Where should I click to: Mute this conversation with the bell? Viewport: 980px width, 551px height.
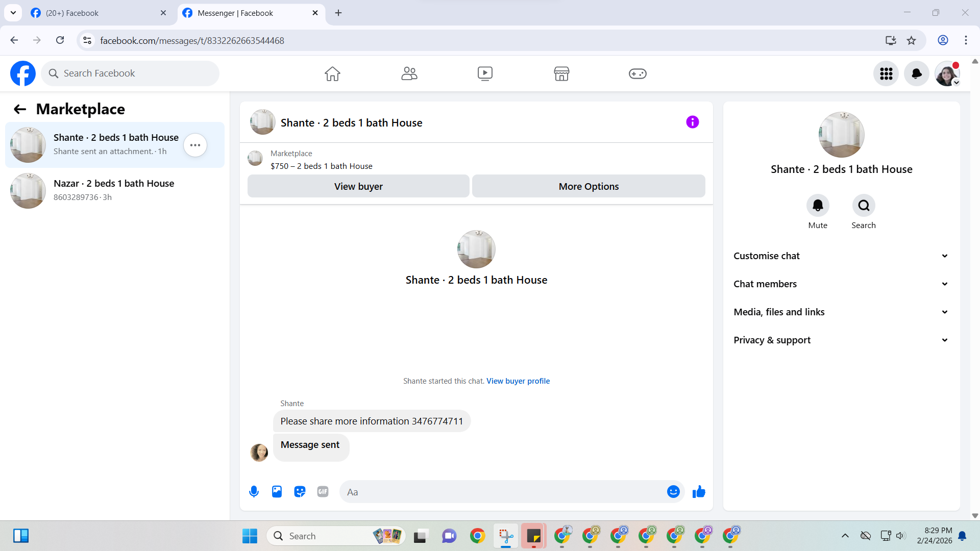[818, 206]
